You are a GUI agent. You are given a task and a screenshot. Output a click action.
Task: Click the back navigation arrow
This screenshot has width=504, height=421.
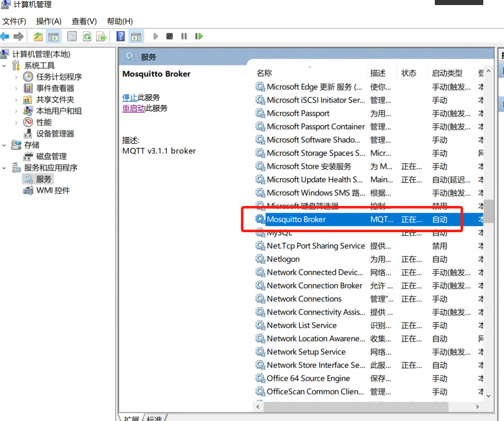click(6, 36)
